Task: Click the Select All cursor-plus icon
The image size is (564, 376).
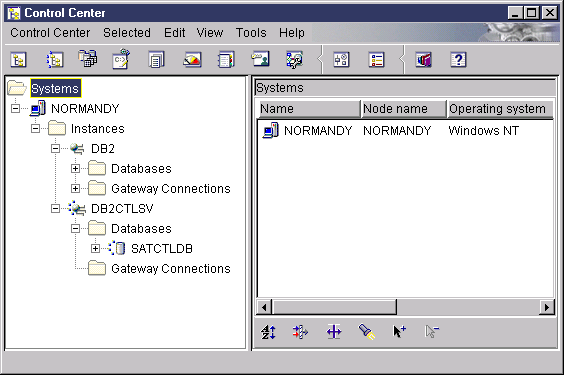Action: click(399, 332)
